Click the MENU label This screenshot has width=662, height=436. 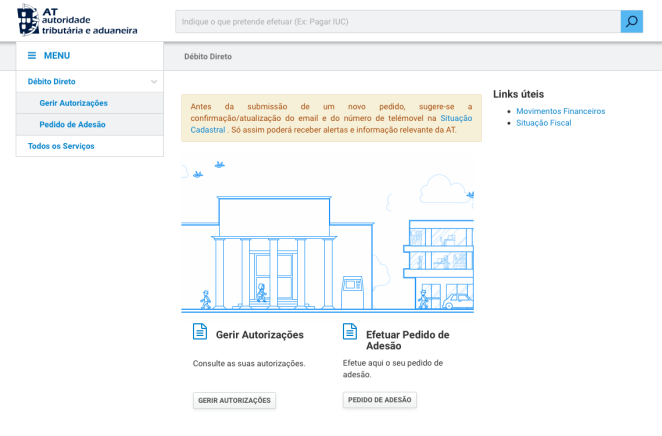[x=57, y=56]
